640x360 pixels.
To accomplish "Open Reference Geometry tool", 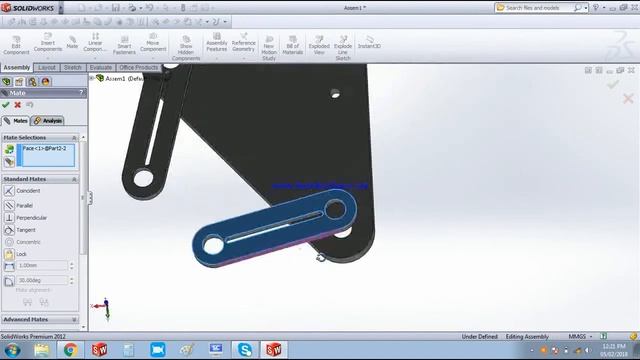I will tap(244, 42).
